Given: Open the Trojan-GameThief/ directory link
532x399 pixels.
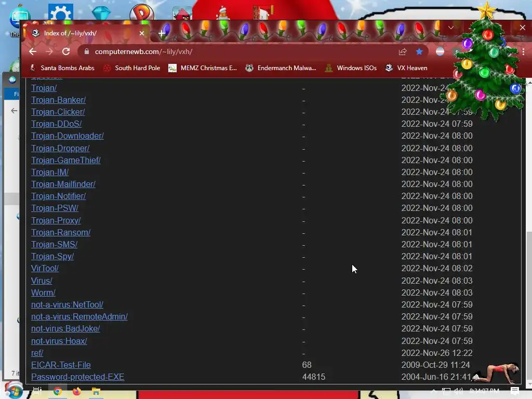Looking at the screenshot, I should click(x=66, y=160).
